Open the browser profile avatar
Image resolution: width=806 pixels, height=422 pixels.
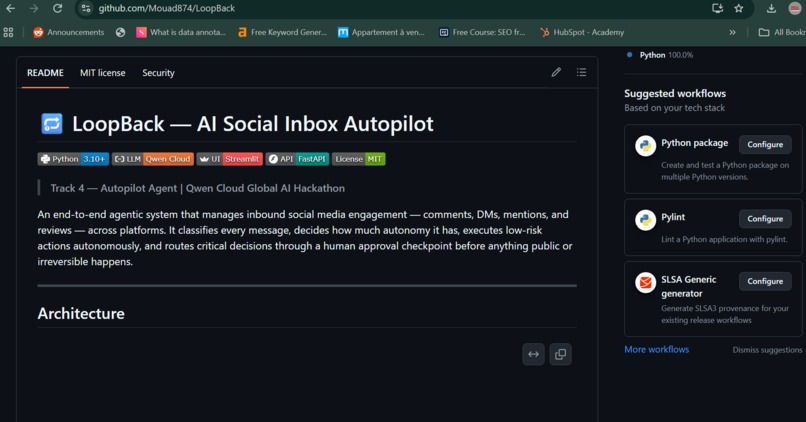pyautogui.click(x=794, y=8)
